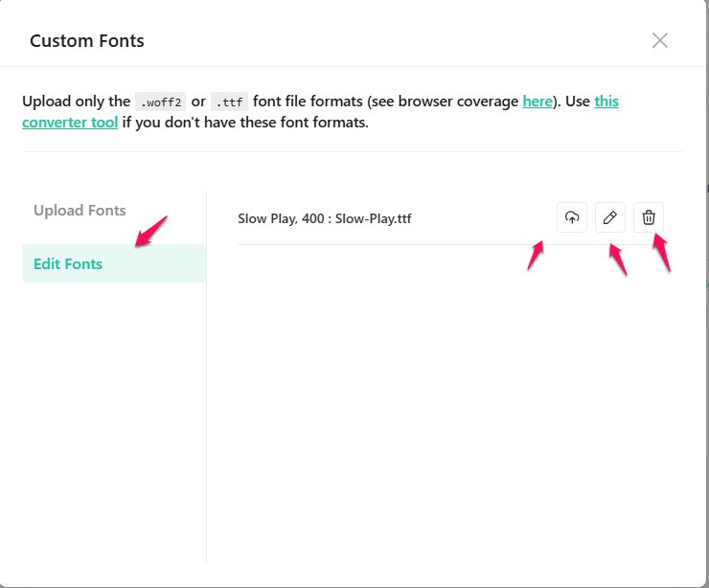Image resolution: width=709 pixels, height=588 pixels.
Task: Click the Custom Fonts dialog title
Action: pyautogui.click(x=87, y=41)
